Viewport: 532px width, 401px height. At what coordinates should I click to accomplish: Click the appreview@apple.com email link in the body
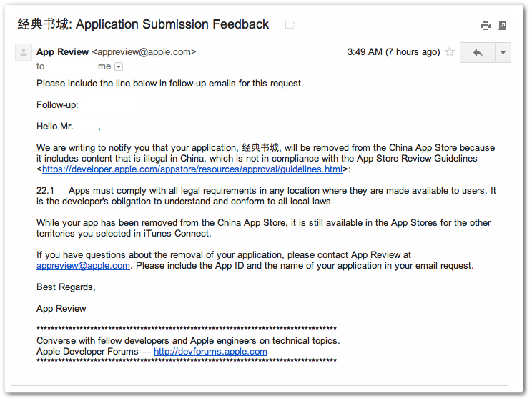pos(83,266)
